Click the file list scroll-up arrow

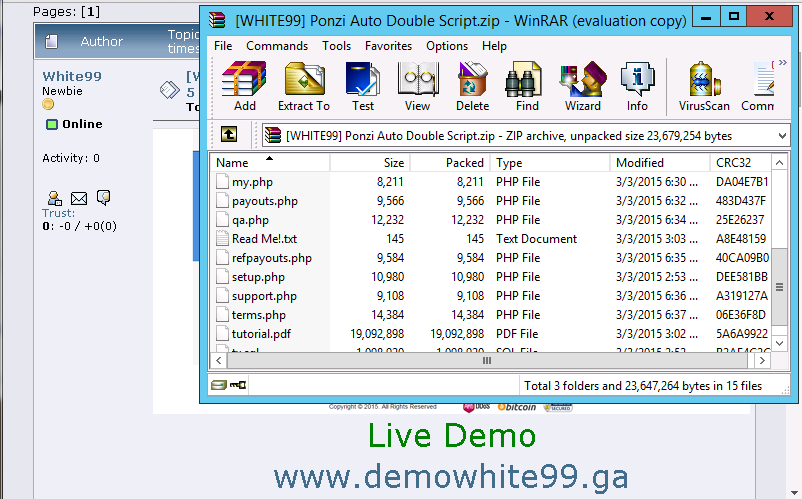click(779, 163)
